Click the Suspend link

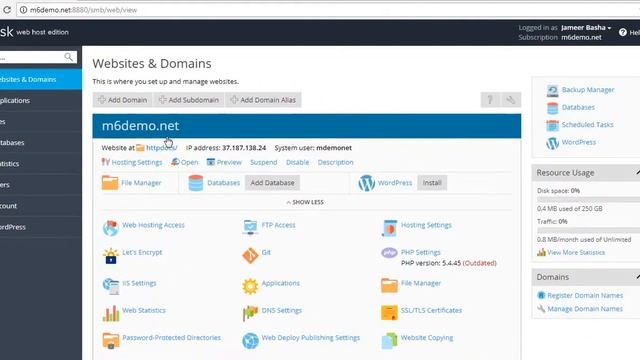264,162
